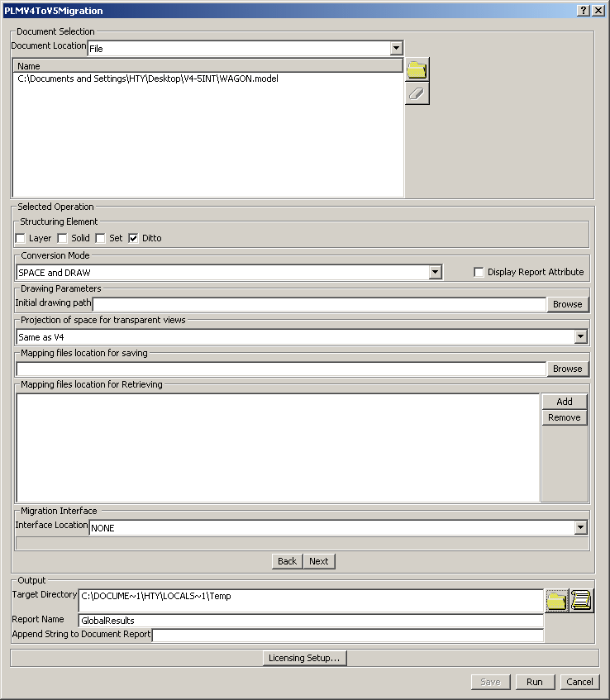Viewport: 610px width, 700px height.
Task: Close the PLMV4ToV5Migration window
Action: (x=598, y=11)
